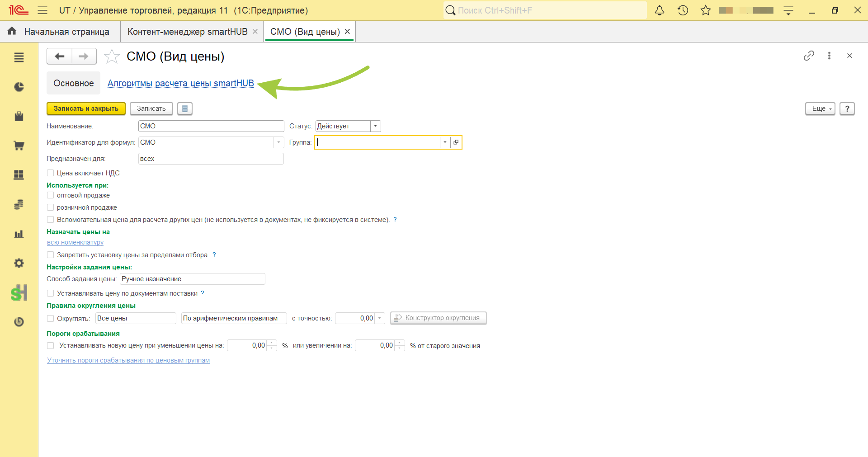Open the shopping bag section in sidebar
This screenshot has height=457, width=868.
tap(19, 116)
